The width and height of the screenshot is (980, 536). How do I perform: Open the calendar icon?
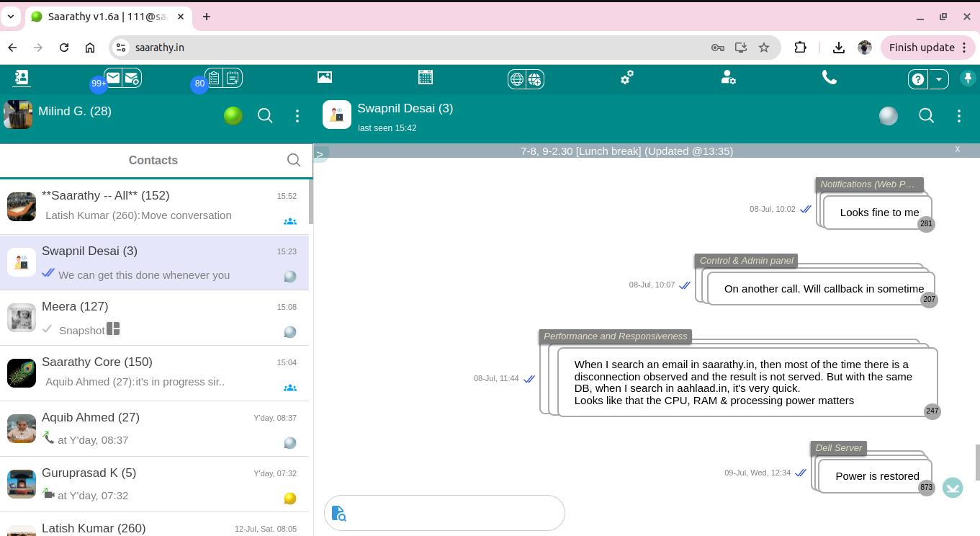point(426,77)
